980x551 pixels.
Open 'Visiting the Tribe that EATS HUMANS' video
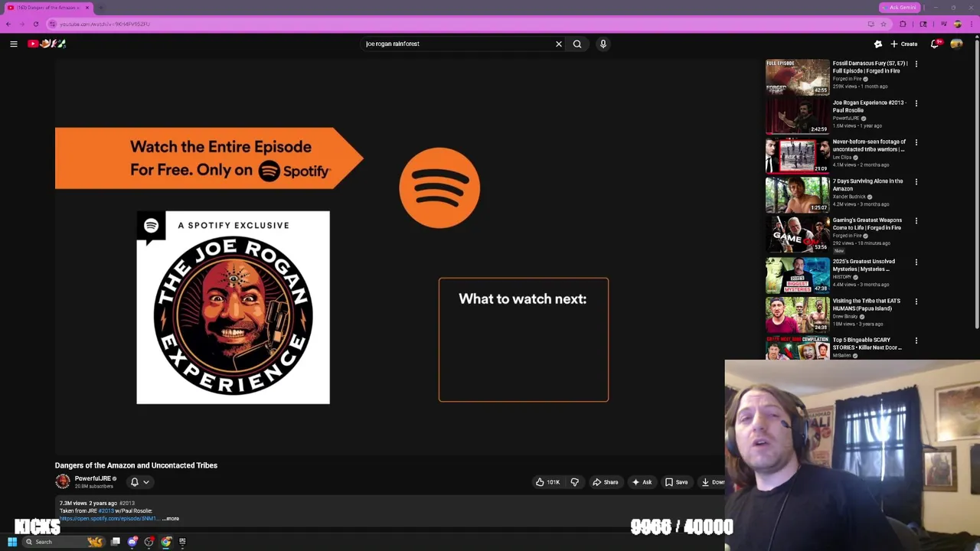click(866, 305)
